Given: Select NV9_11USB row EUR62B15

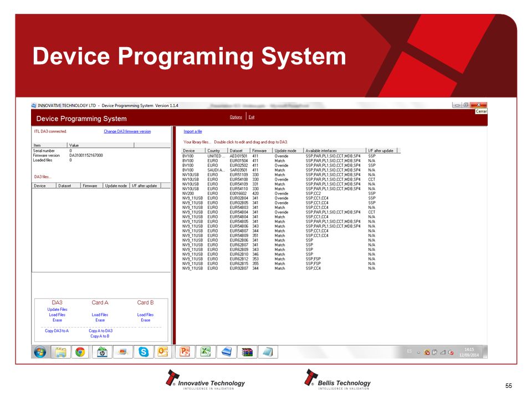Looking at the screenshot, I should tap(291, 264).
